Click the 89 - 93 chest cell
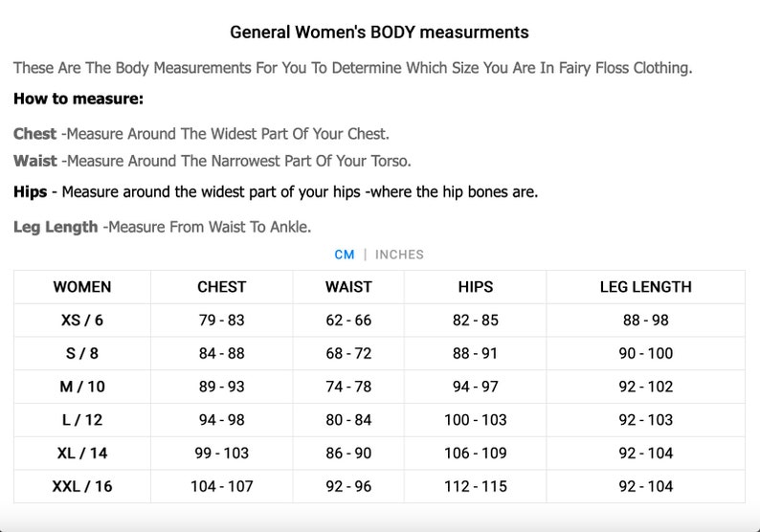The image size is (760, 532). 221,387
